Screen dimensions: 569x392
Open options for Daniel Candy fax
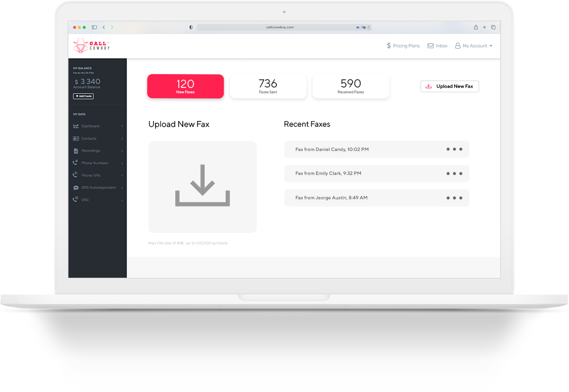454,149
